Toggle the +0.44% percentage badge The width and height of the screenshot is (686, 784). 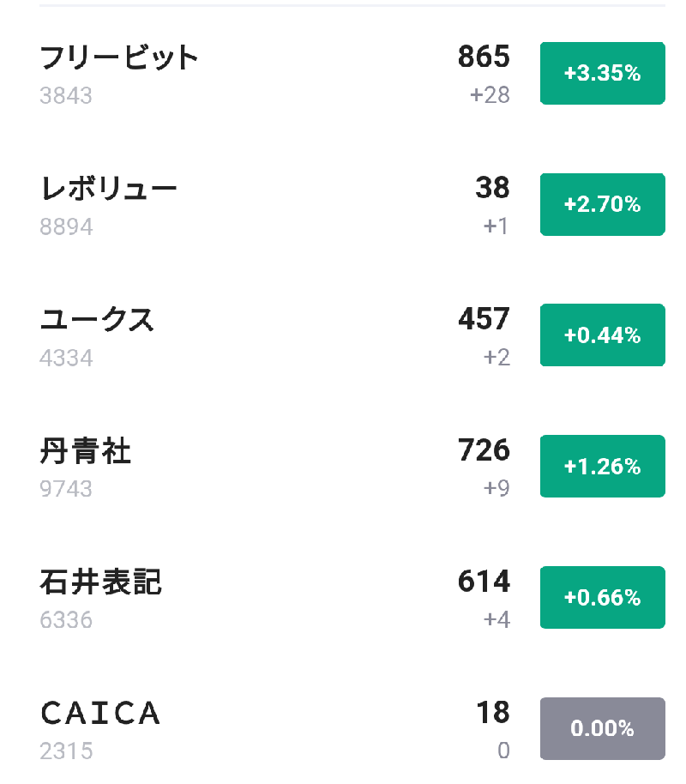[x=602, y=335]
